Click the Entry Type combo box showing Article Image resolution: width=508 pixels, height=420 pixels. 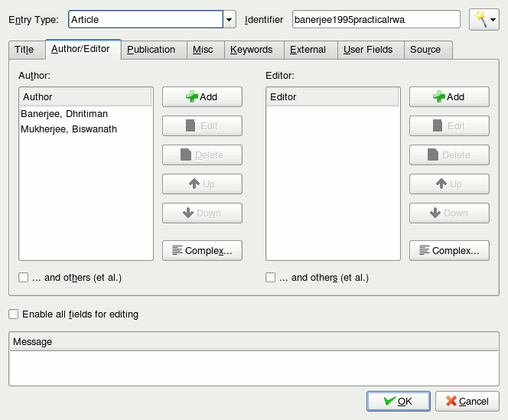coord(145,19)
